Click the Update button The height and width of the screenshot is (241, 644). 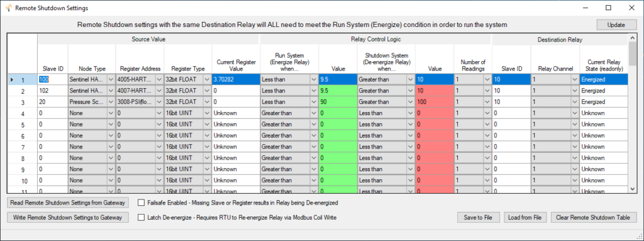point(616,25)
